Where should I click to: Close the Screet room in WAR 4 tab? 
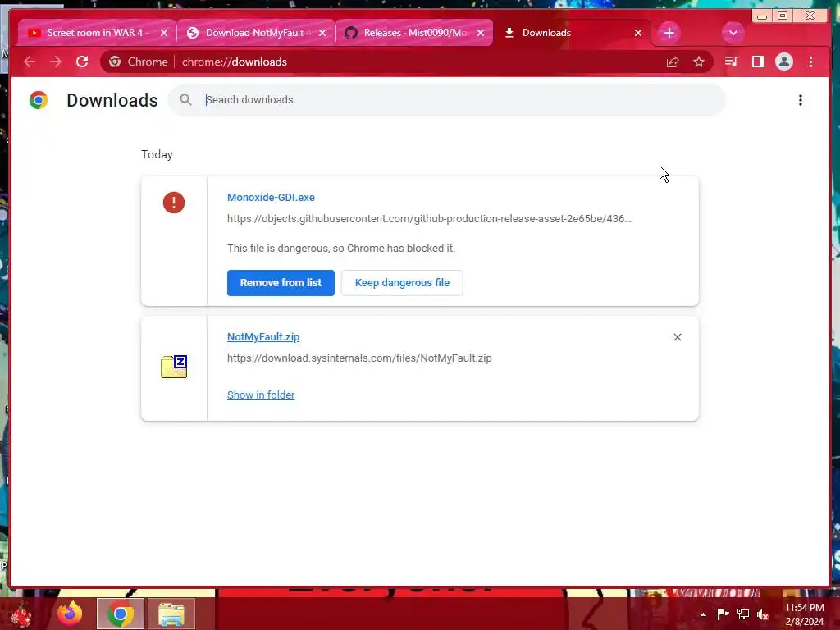click(x=164, y=33)
